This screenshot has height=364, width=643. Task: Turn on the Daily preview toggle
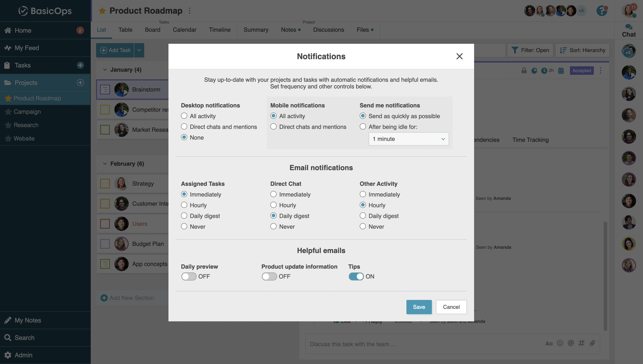(x=189, y=276)
